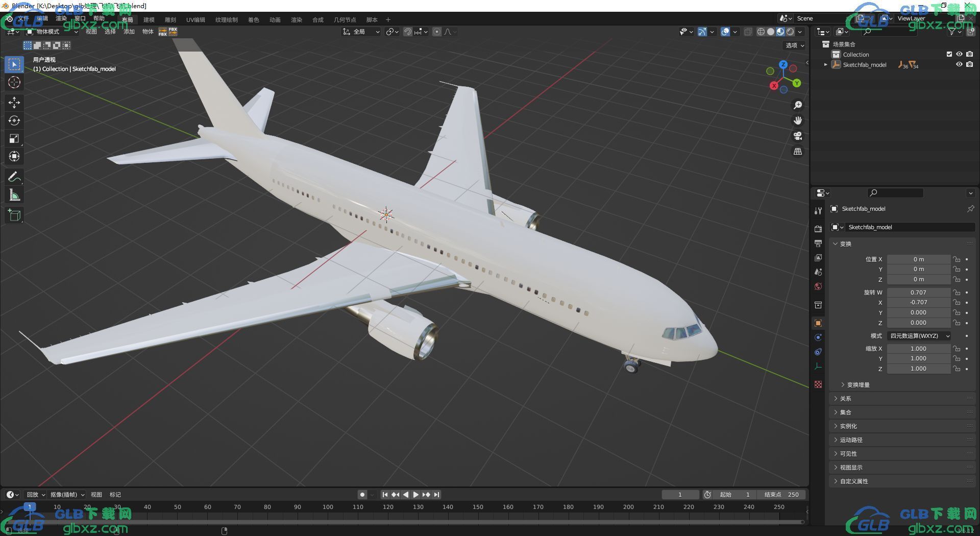This screenshot has height=536, width=980.
Task: Open the 物体 menu in viewport header
Action: pyautogui.click(x=148, y=32)
